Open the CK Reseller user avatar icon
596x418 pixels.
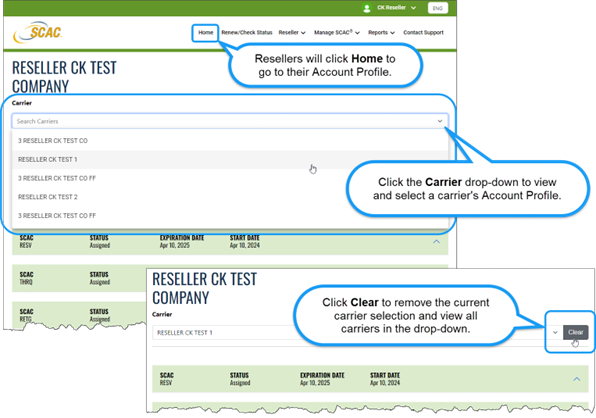[367, 8]
